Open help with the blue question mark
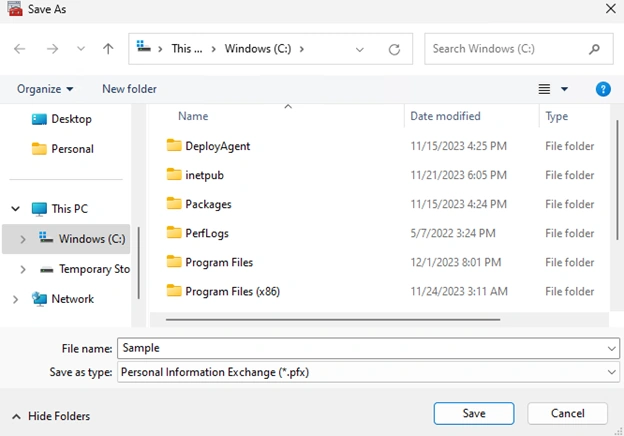624x436 pixels. coord(603,89)
